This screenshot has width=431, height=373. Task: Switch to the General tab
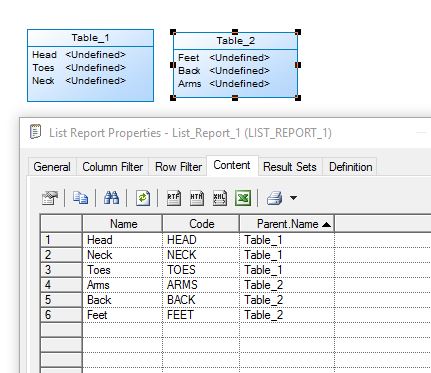(52, 167)
